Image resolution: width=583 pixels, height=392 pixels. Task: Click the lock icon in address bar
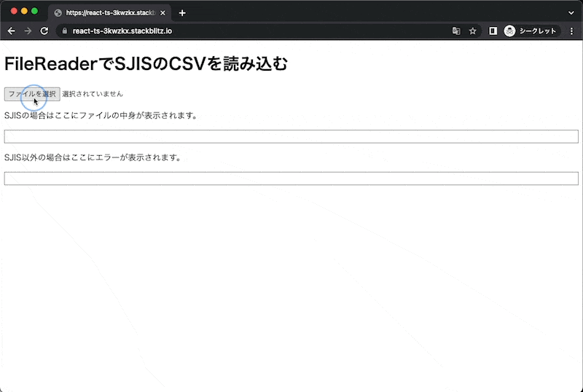pos(65,31)
